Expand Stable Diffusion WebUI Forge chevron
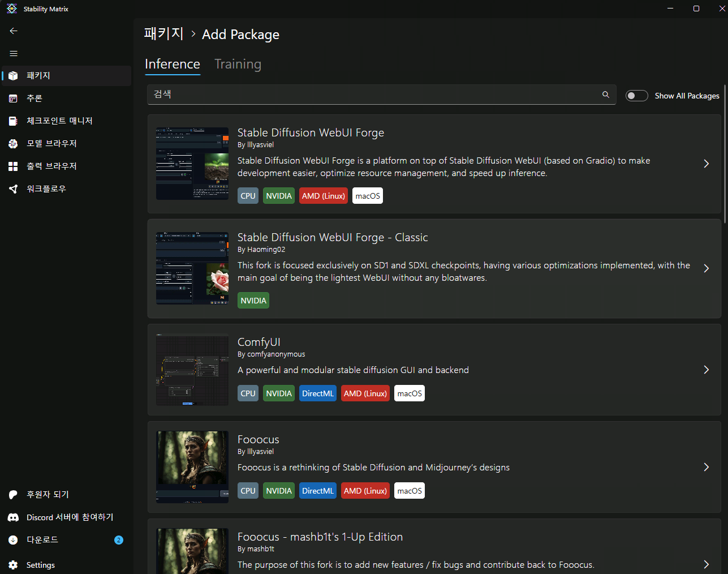The height and width of the screenshot is (574, 728). tap(706, 164)
